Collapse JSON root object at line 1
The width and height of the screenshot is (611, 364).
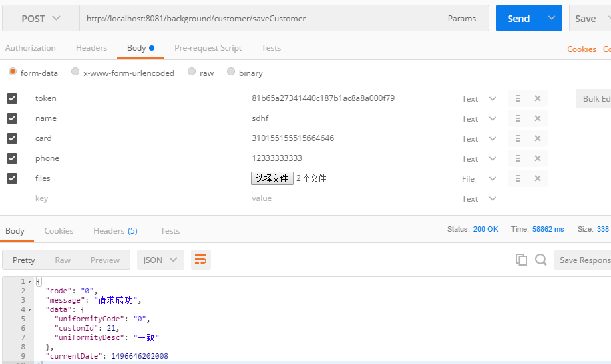point(29,281)
